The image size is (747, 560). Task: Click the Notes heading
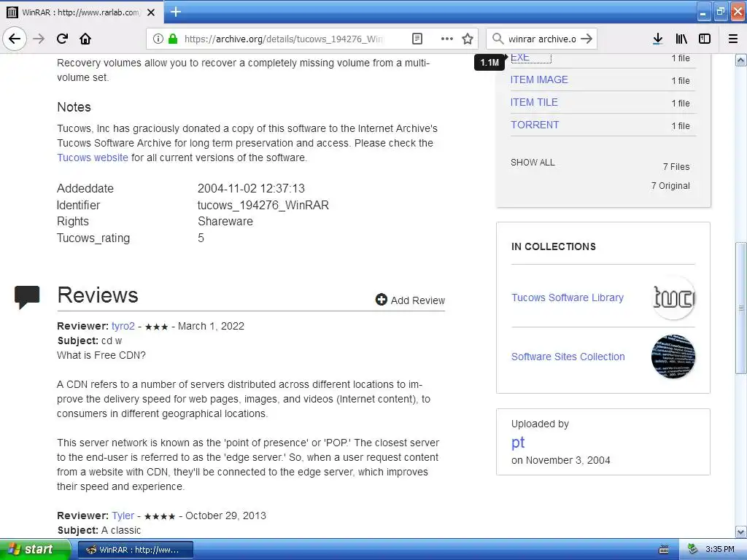74,107
